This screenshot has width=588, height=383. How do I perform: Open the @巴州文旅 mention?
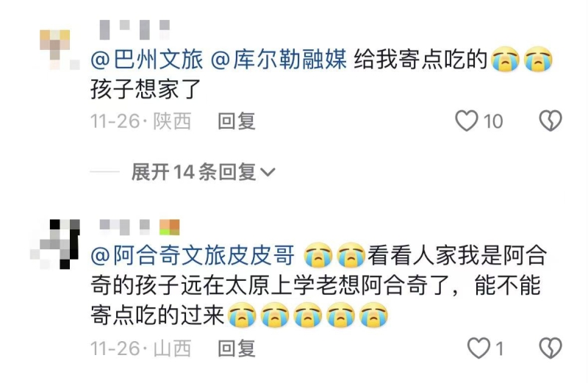pyautogui.click(x=146, y=60)
